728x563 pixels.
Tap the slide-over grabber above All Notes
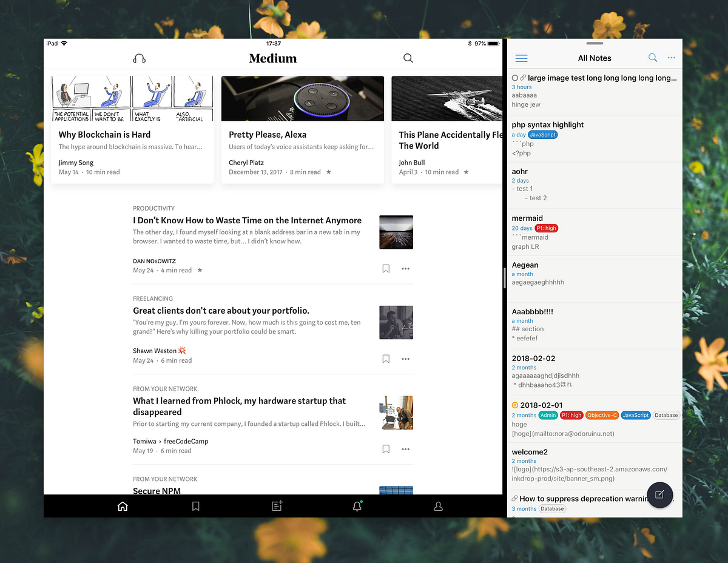click(595, 43)
